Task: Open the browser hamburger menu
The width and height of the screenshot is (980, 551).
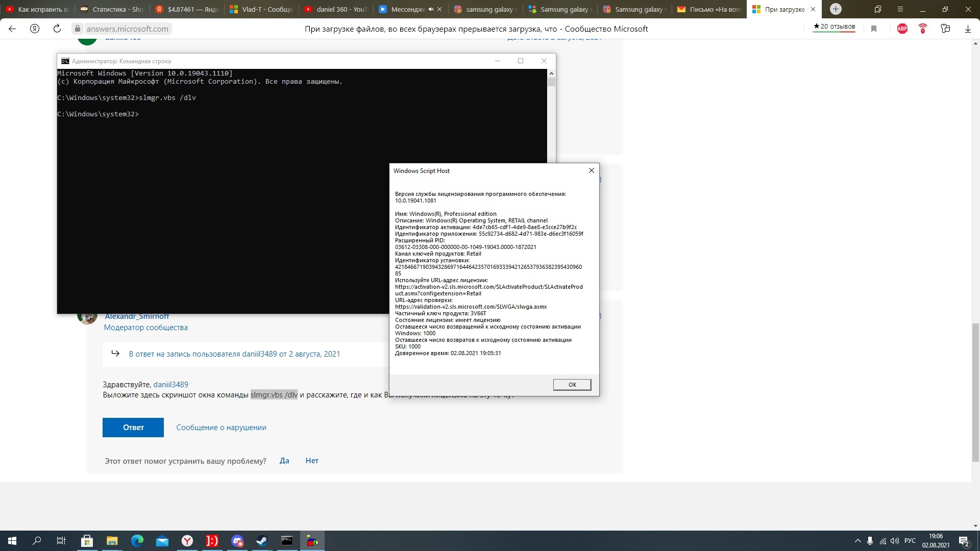Action: [x=900, y=9]
